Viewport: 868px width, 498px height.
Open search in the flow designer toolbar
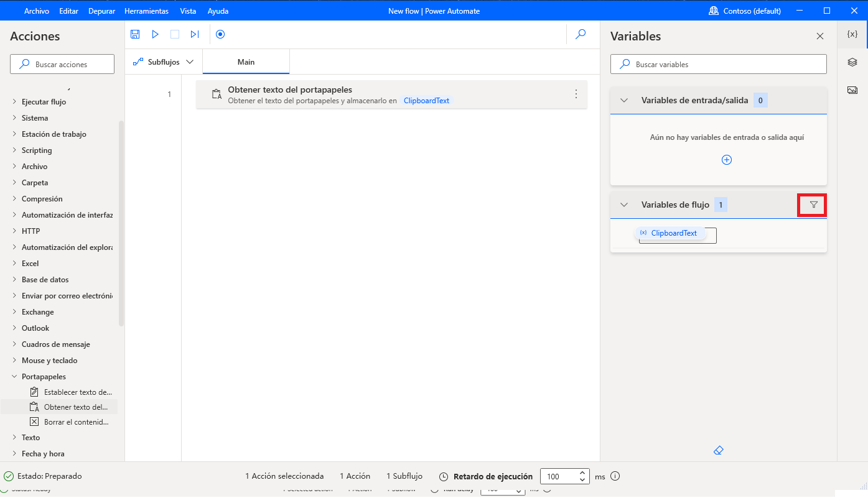coord(581,34)
